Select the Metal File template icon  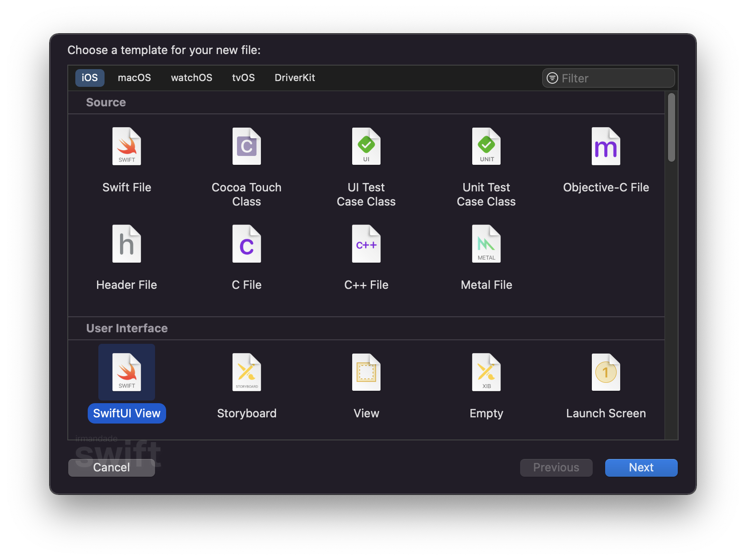(486, 244)
